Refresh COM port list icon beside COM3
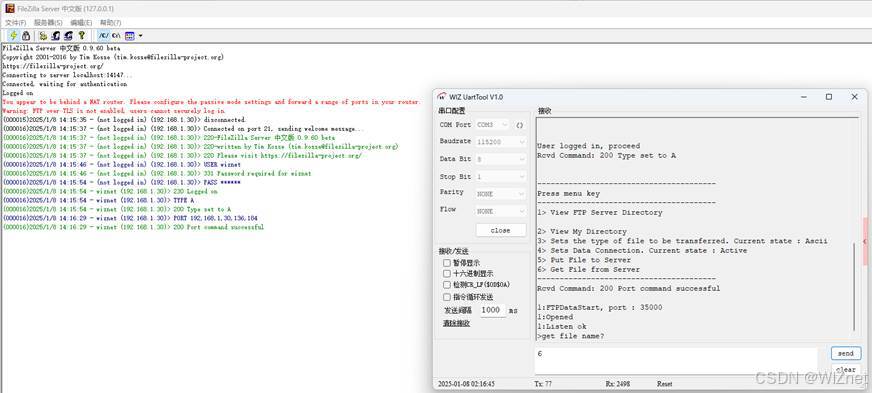The width and height of the screenshot is (872, 393). click(520, 125)
